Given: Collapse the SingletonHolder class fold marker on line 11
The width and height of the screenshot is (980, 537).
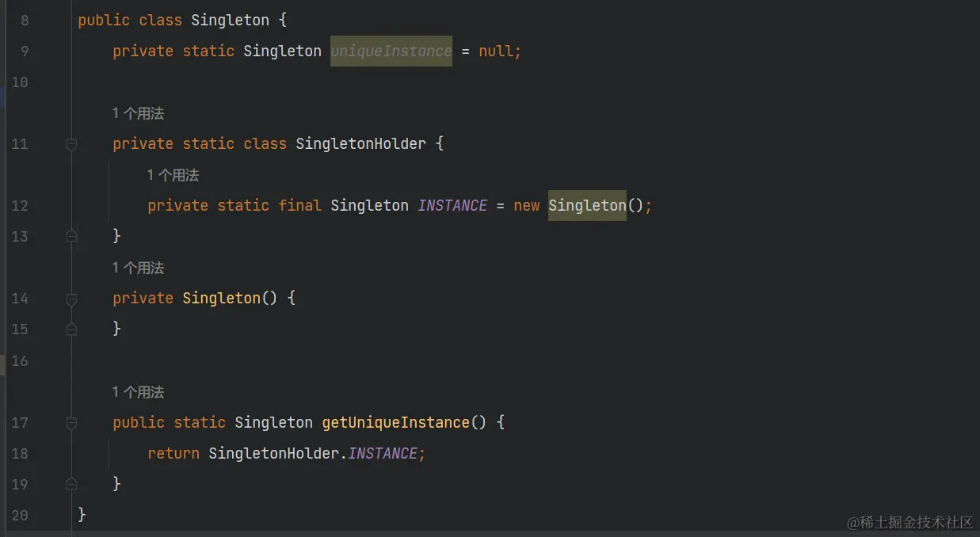Looking at the screenshot, I should click(x=71, y=144).
